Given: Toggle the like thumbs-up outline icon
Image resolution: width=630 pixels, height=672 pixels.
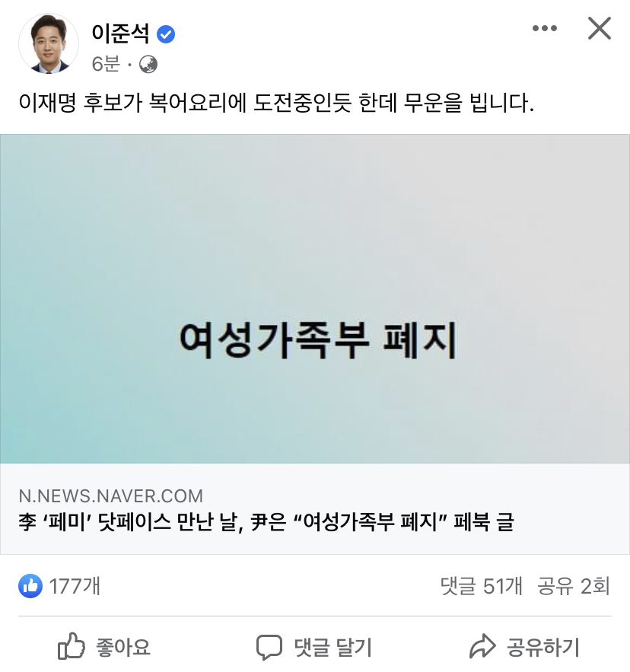Looking at the screenshot, I should 72,646.
